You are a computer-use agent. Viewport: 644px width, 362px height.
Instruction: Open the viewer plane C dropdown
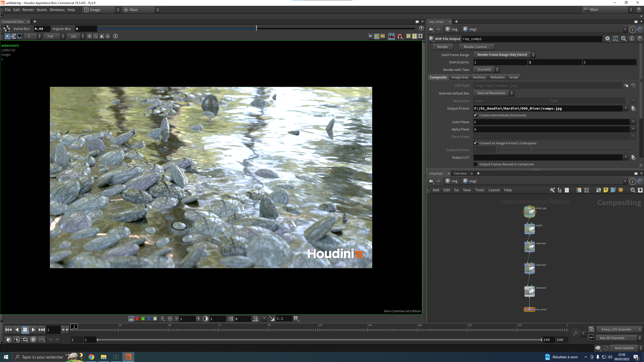point(33,36)
